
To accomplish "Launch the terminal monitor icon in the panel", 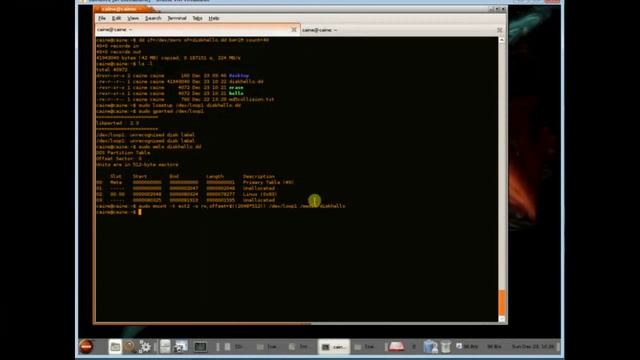I will coord(200,347).
